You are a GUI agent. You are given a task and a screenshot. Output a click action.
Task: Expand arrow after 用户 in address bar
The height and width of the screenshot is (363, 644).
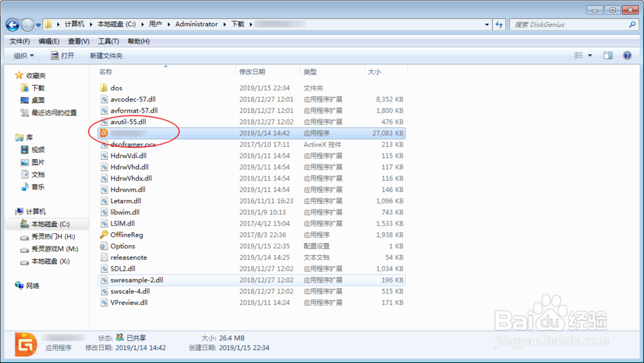(168, 25)
